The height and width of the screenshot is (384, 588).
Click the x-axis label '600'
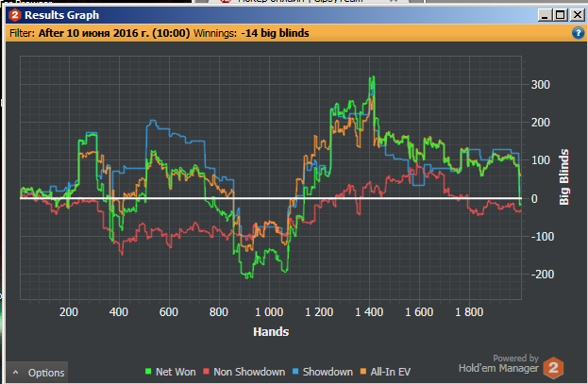[x=169, y=311]
